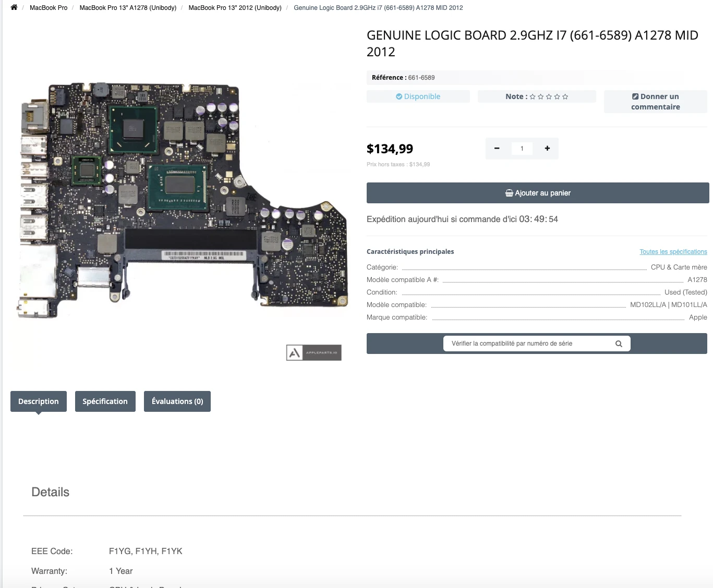
Task: Increase quantity with the plus button
Action: point(547,149)
